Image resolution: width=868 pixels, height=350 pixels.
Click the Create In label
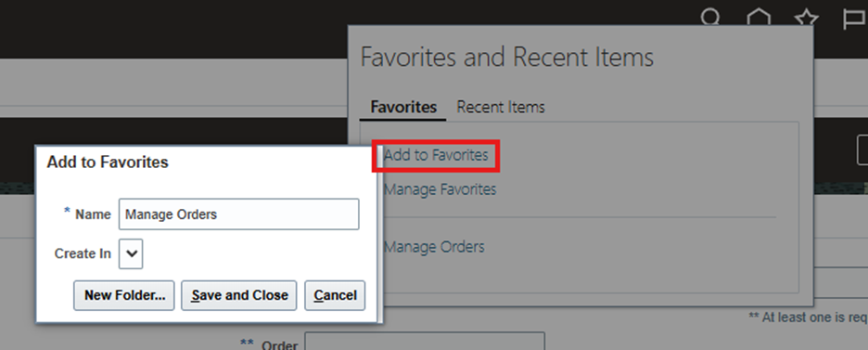pyautogui.click(x=83, y=253)
